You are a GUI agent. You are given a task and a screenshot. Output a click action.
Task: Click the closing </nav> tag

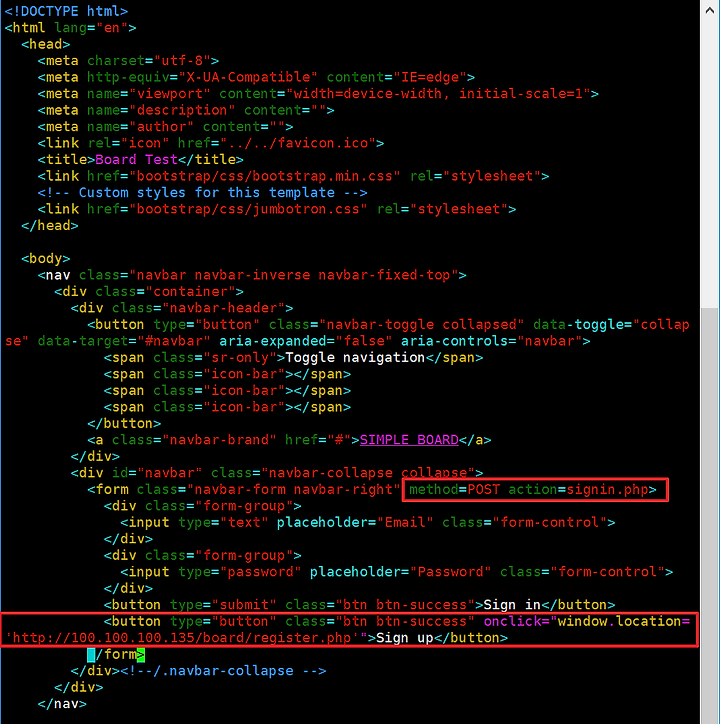pos(62,704)
